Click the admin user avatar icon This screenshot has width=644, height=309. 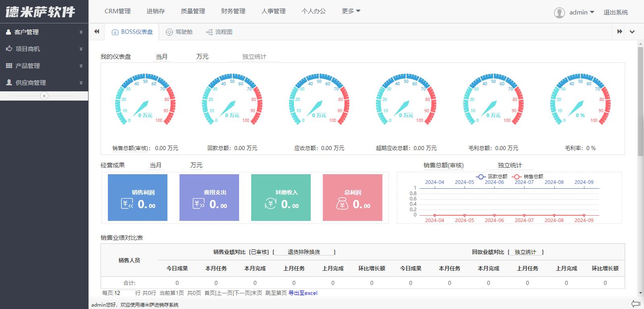559,12
